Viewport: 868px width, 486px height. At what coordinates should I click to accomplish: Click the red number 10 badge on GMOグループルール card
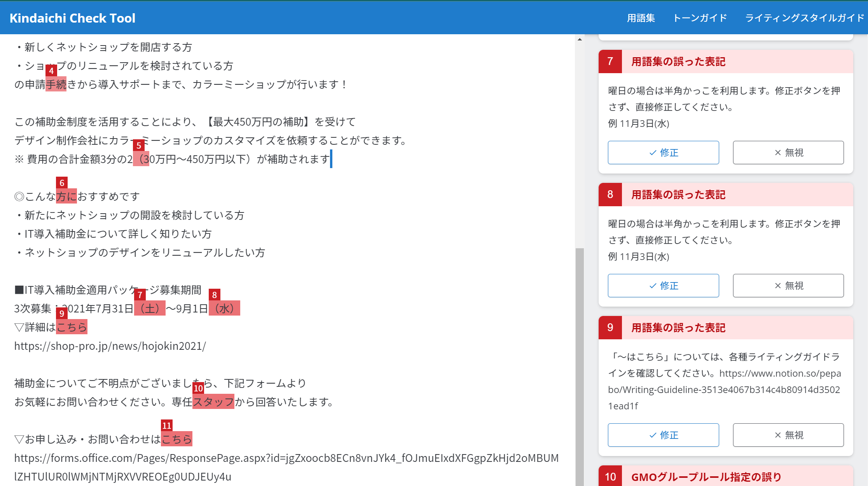click(610, 476)
